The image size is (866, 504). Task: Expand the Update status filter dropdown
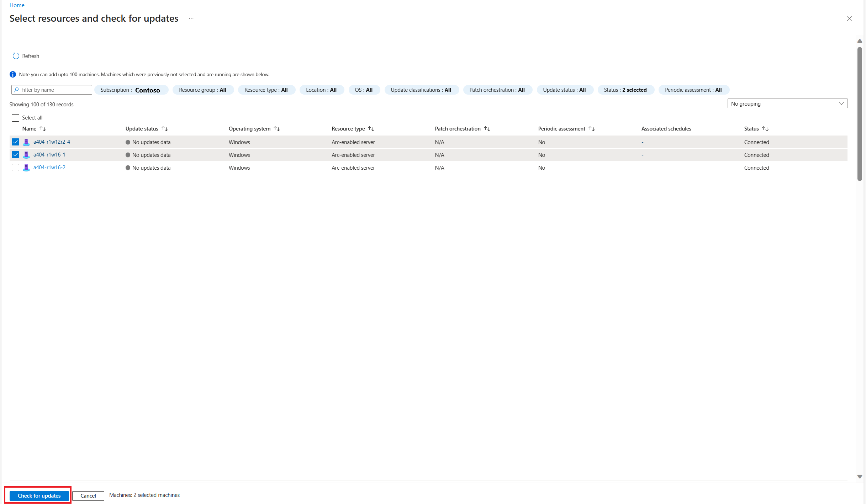pos(564,89)
